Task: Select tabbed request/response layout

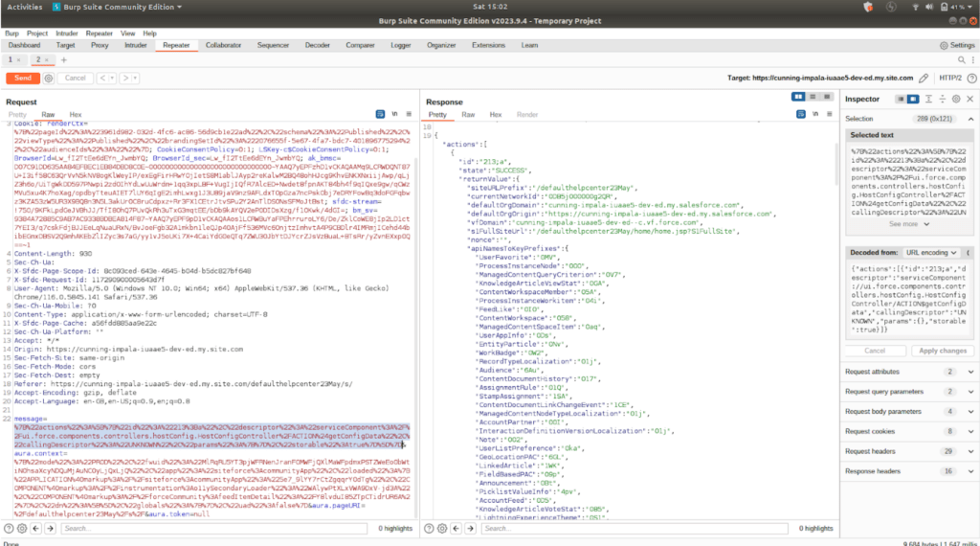Action: pyautogui.click(x=827, y=97)
